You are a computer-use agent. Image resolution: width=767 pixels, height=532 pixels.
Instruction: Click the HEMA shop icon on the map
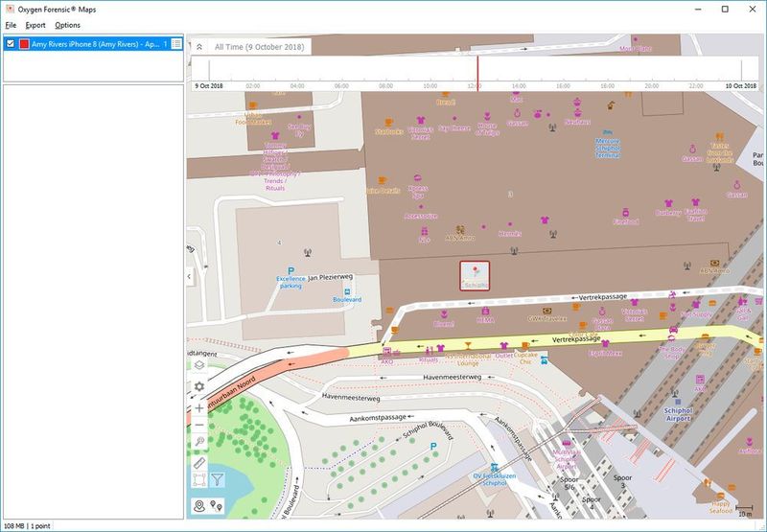485,311
